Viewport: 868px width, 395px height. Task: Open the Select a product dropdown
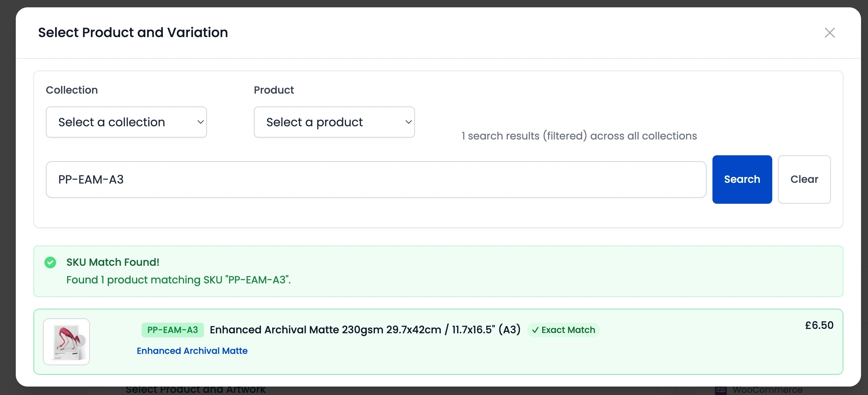point(334,122)
